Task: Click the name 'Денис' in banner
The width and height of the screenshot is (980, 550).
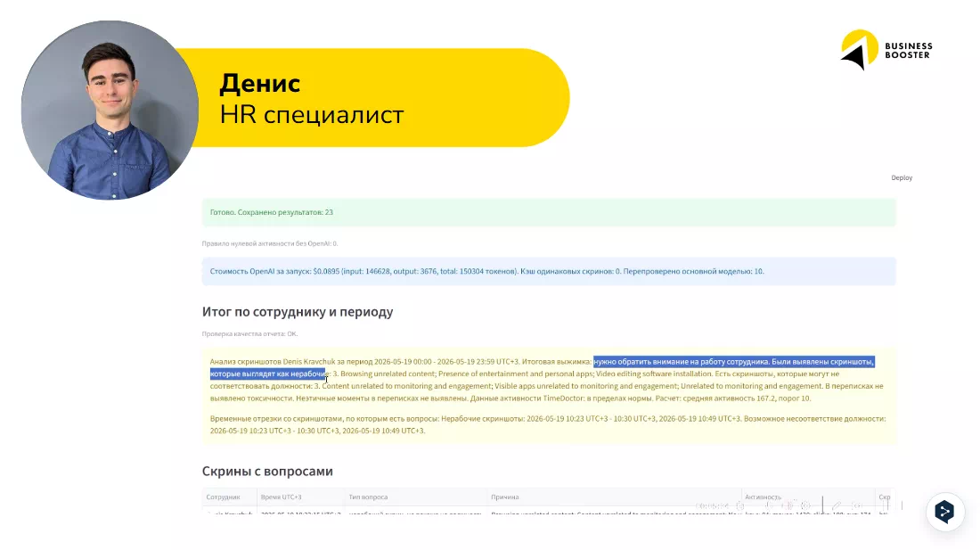Action: tap(260, 83)
